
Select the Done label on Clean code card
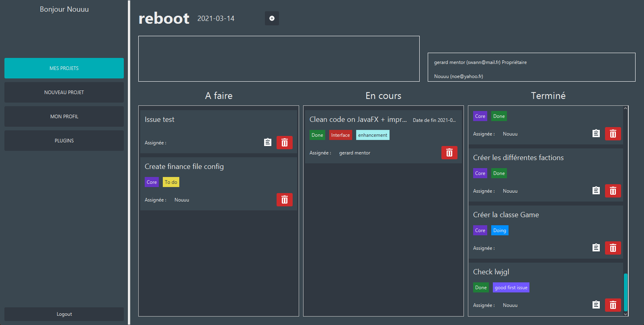pos(317,135)
